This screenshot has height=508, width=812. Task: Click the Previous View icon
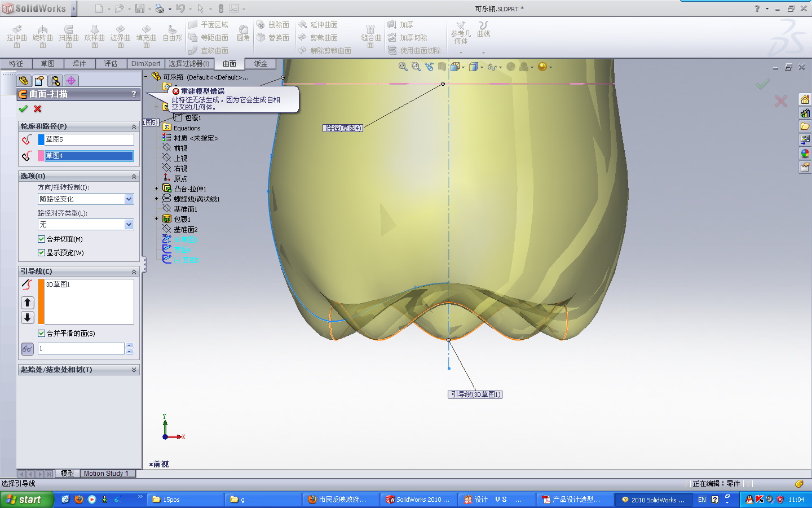click(430, 67)
